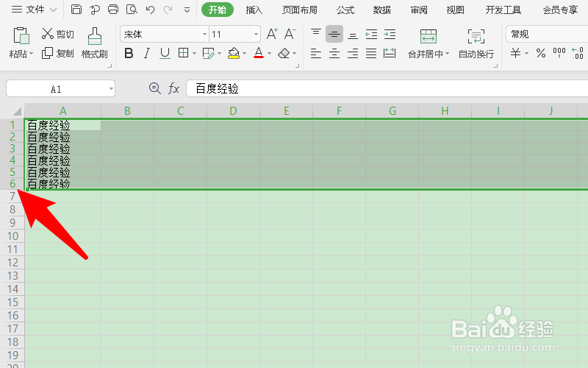Click the cell style paint icon
The height and width of the screenshot is (368, 588).
coord(208,53)
